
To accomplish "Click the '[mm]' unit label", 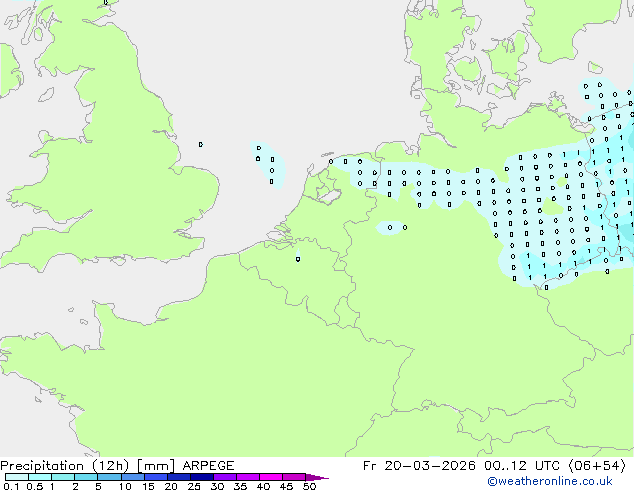I will pos(156,466).
